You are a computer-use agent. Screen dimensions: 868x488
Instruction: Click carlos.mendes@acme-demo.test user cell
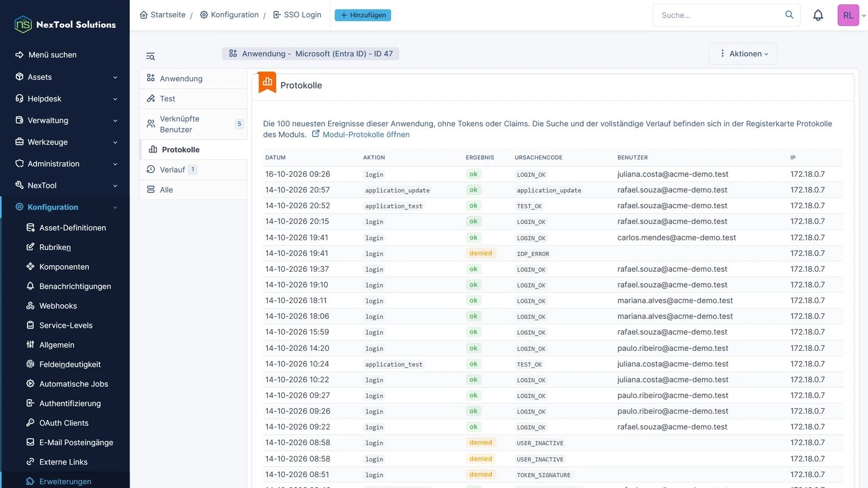pyautogui.click(x=676, y=237)
